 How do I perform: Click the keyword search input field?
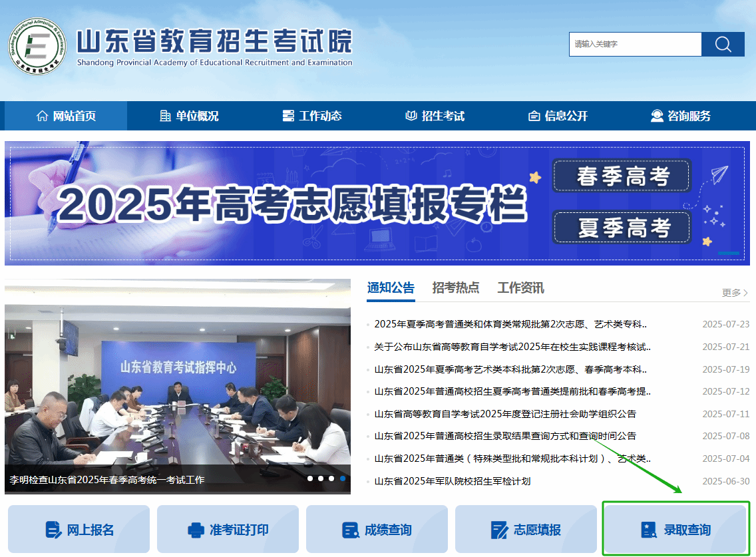point(635,45)
